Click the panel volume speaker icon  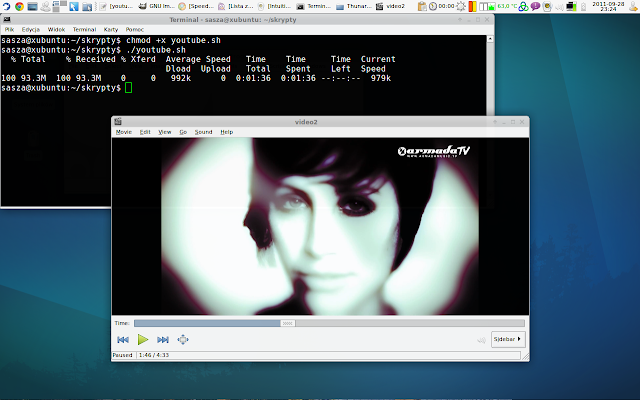click(560, 7)
